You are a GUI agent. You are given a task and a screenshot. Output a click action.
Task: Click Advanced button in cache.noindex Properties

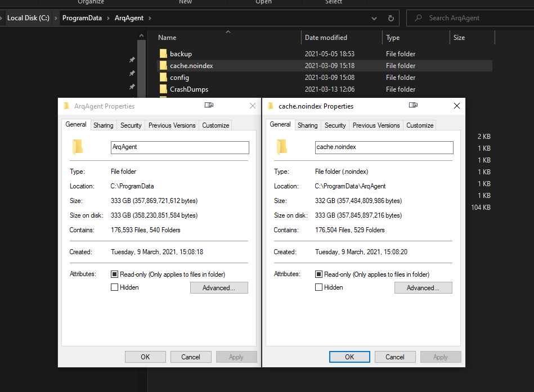pyautogui.click(x=423, y=288)
